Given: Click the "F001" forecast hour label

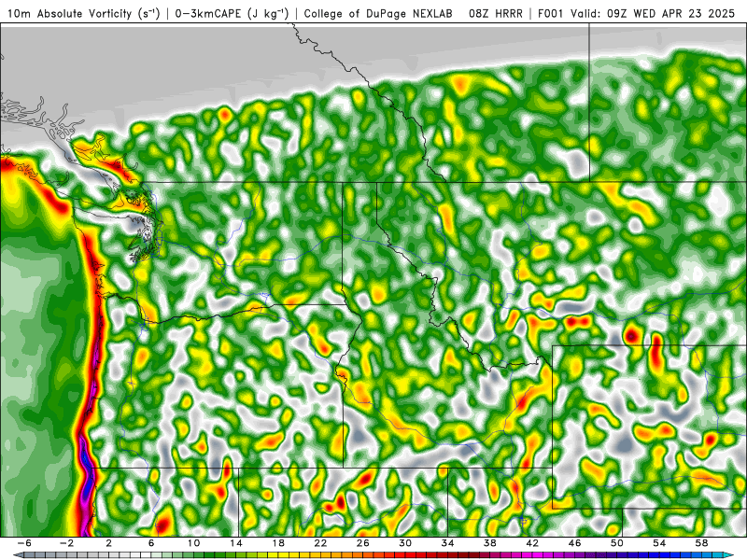Looking at the screenshot, I should pyautogui.click(x=551, y=14).
